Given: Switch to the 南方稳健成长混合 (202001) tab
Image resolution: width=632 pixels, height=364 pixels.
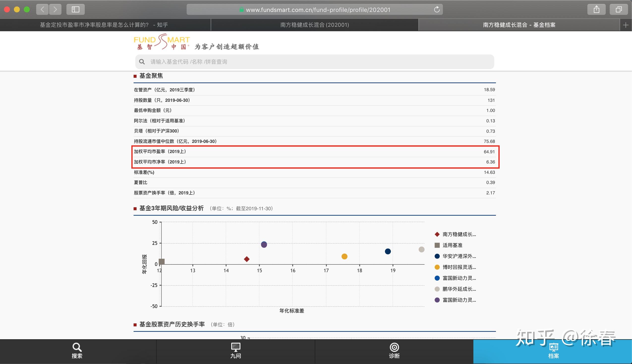Looking at the screenshot, I should tap(314, 25).
